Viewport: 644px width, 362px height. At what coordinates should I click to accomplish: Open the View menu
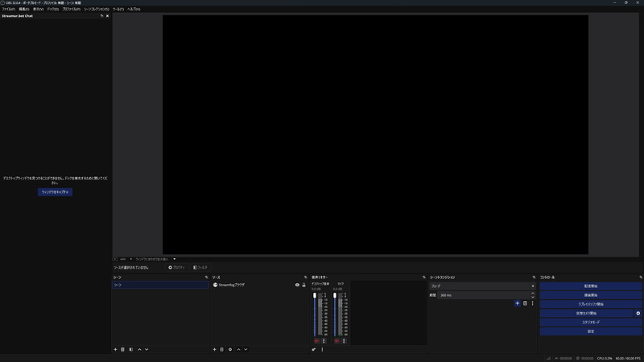tap(38, 9)
